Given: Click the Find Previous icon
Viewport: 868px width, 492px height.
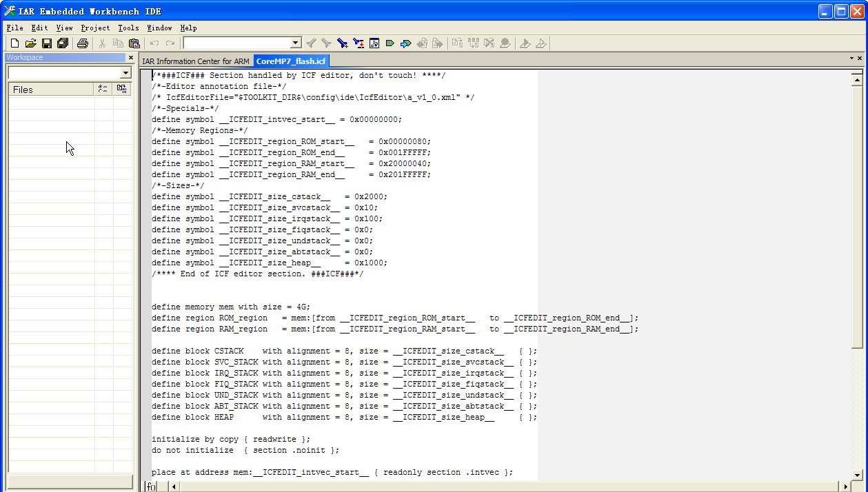Looking at the screenshot, I should [311, 43].
